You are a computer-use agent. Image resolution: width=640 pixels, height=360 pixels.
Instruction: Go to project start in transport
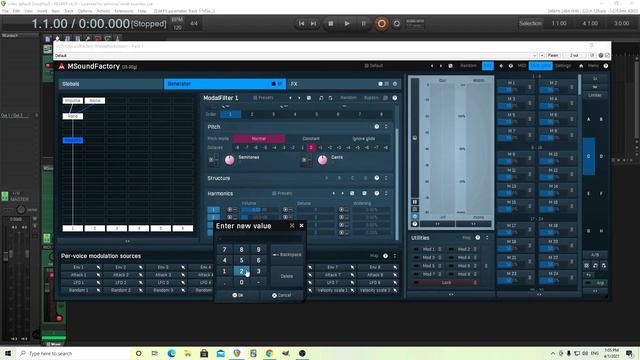(301, 24)
